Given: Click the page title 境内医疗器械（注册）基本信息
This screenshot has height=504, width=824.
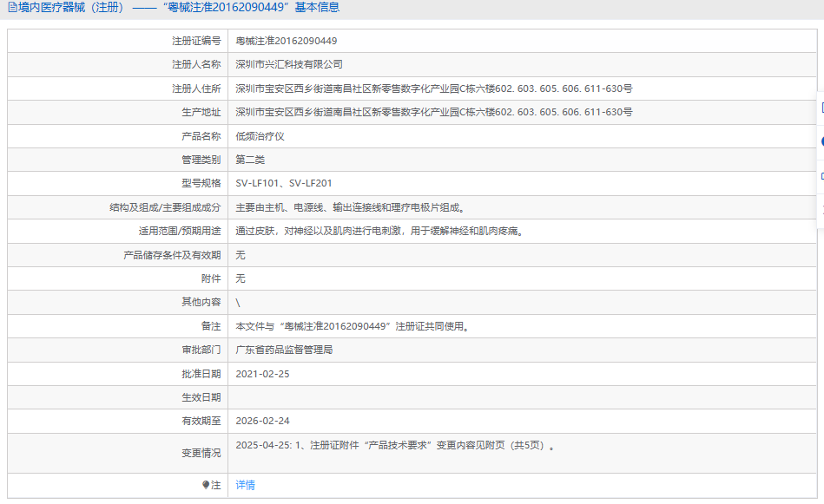Looking at the screenshot, I should coord(179,7).
